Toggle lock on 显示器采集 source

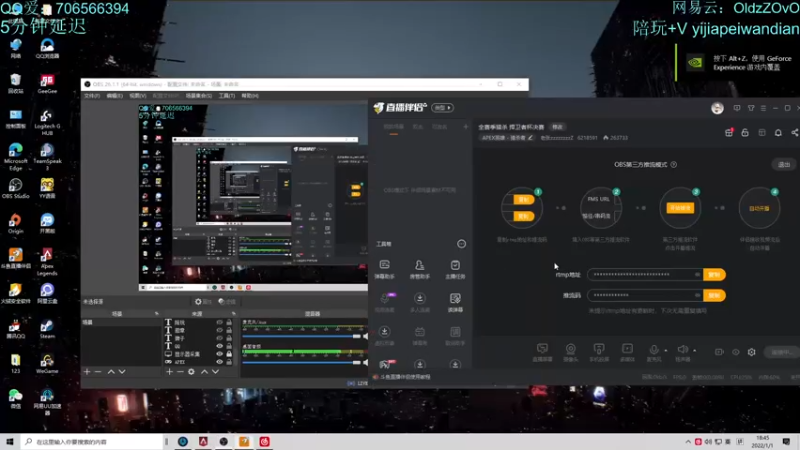(229, 354)
